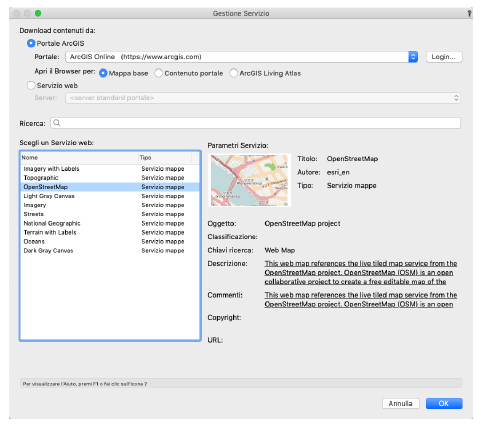Confirm with the OK button

tap(444, 403)
